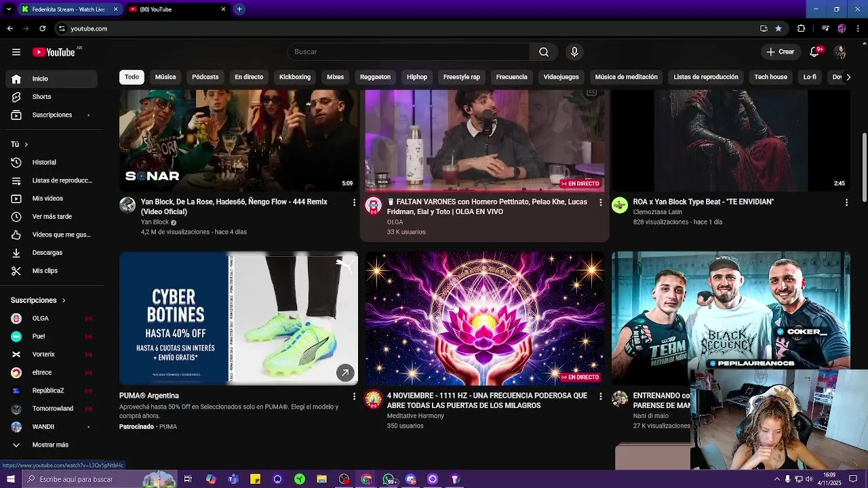
Task: Open the Vorterix subscription channel
Action: tap(51, 354)
